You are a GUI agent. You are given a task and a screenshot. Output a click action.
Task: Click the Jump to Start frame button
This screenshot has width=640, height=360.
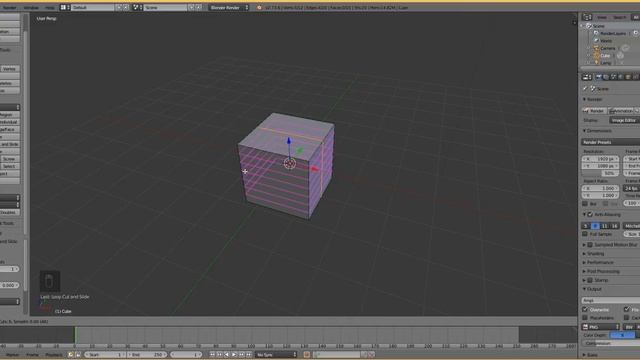[x=212, y=355]
